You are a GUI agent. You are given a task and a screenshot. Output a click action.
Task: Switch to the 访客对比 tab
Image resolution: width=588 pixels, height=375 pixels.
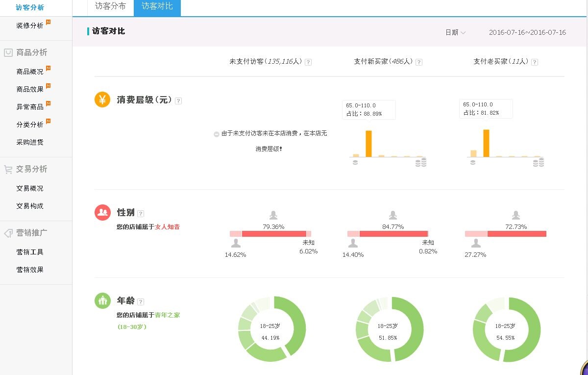pyautogui.click(x=157, y=7)
